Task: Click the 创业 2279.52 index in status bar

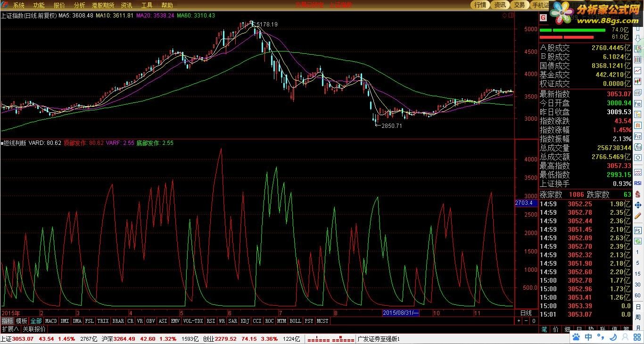Action: 220,339
